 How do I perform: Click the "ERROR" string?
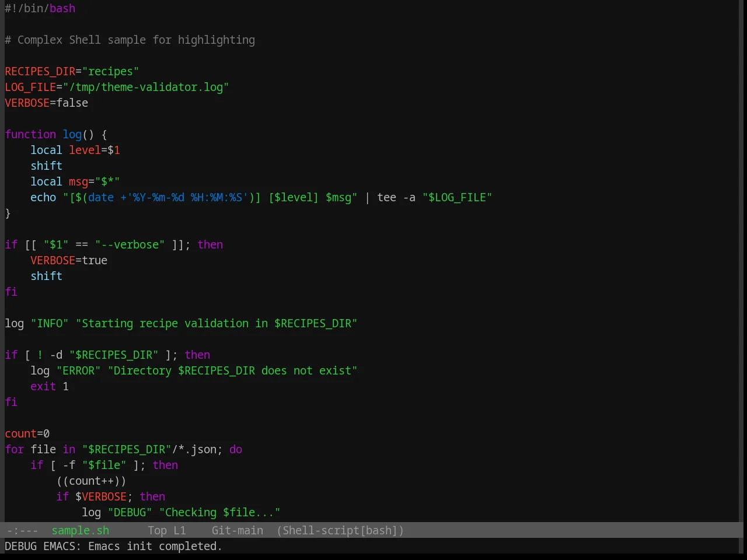click(78, 370)
